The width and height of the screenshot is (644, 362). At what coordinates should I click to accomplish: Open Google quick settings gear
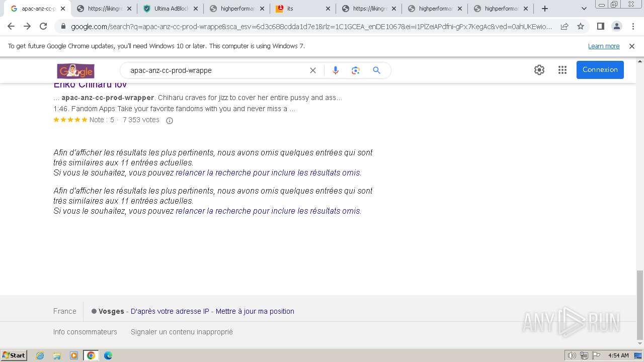tap(539, 70)
